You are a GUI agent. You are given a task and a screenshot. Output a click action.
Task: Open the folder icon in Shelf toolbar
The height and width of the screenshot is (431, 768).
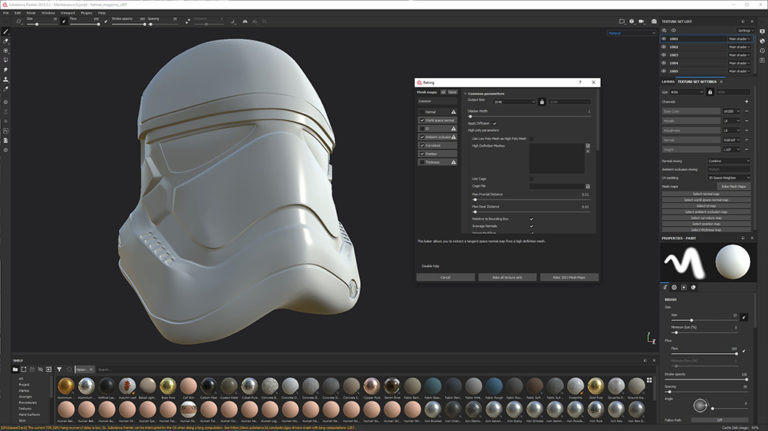tap(15, 369)
